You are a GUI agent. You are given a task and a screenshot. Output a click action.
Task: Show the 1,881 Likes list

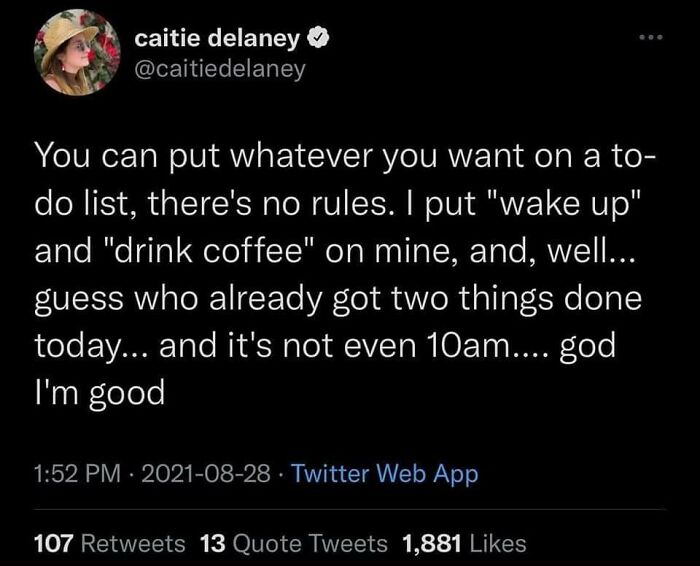[x=463, y=542]
